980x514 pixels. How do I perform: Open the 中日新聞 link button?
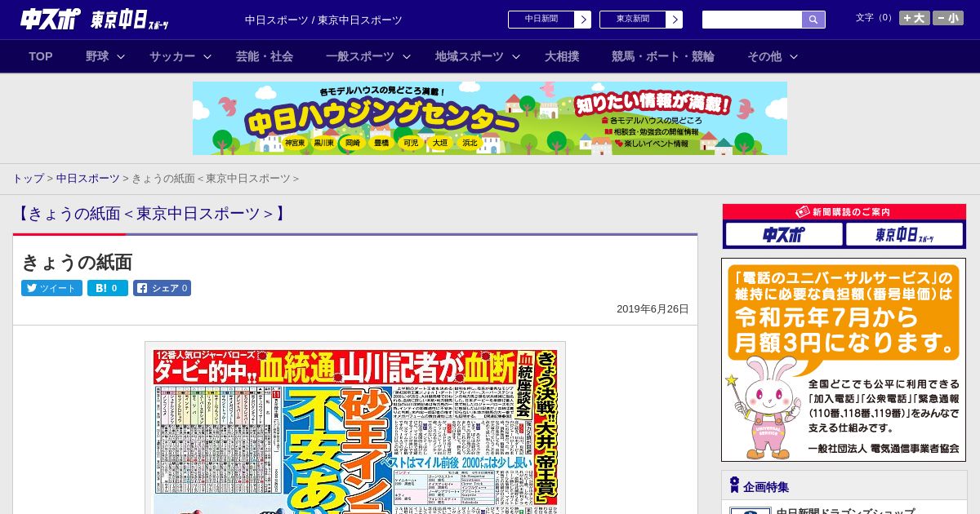click(550, 20)
